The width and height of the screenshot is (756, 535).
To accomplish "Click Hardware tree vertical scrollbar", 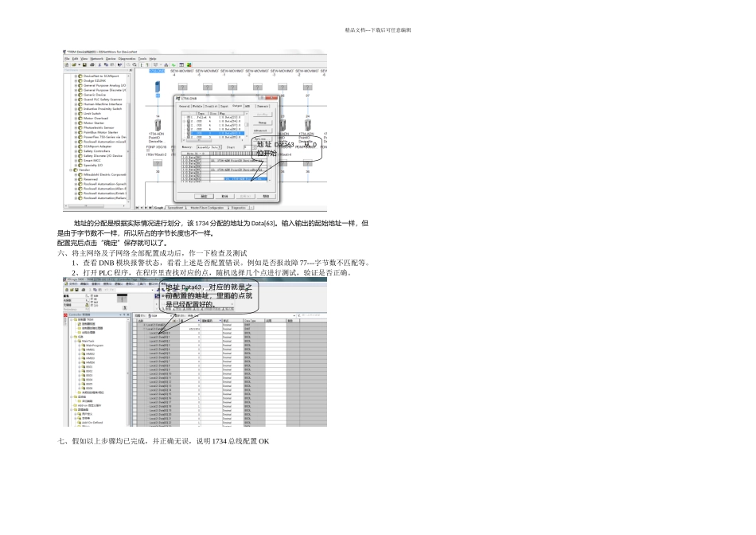I will pyautogui.click(x=129, y=140).
